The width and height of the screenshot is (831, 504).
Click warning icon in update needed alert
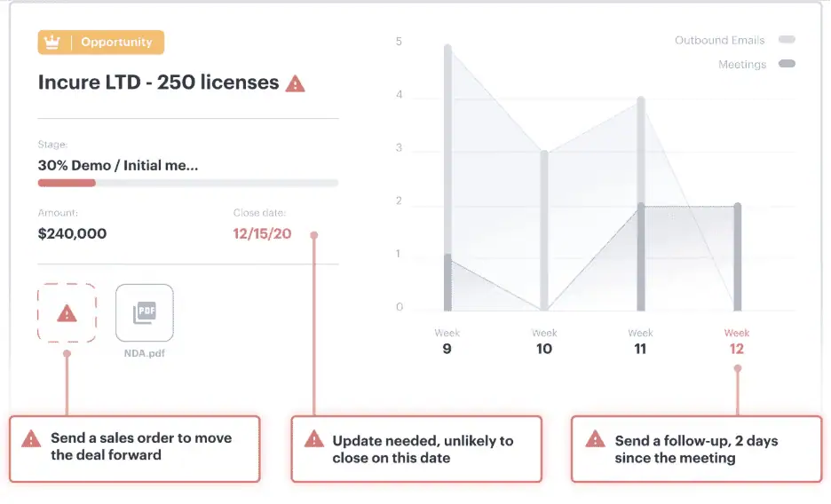314,439
